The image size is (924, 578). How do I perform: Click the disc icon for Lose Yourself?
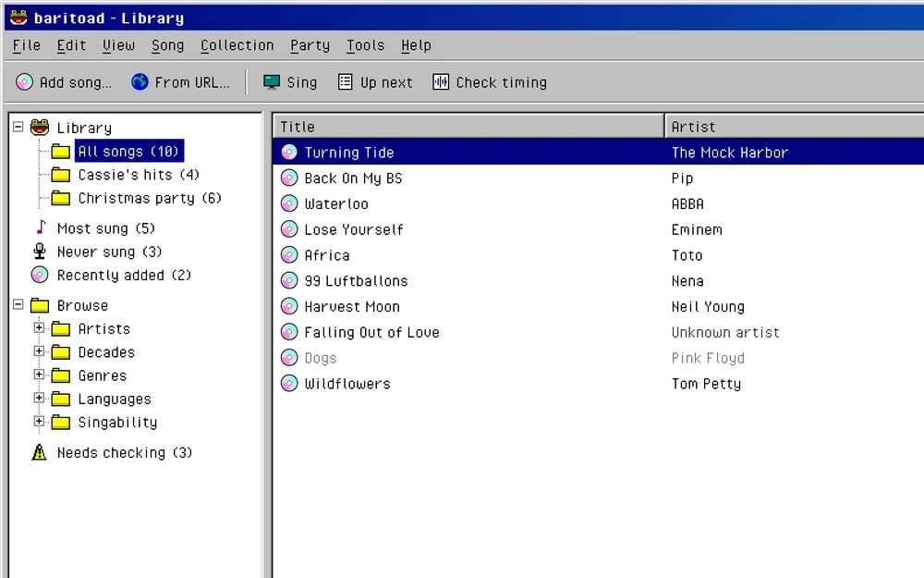(289, 228)
